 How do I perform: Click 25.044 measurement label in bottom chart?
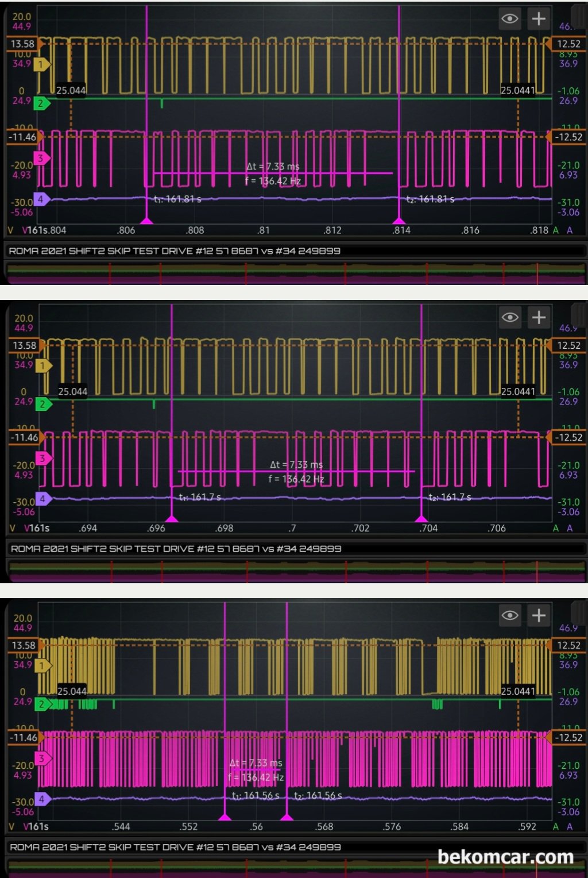pos(72,691)
